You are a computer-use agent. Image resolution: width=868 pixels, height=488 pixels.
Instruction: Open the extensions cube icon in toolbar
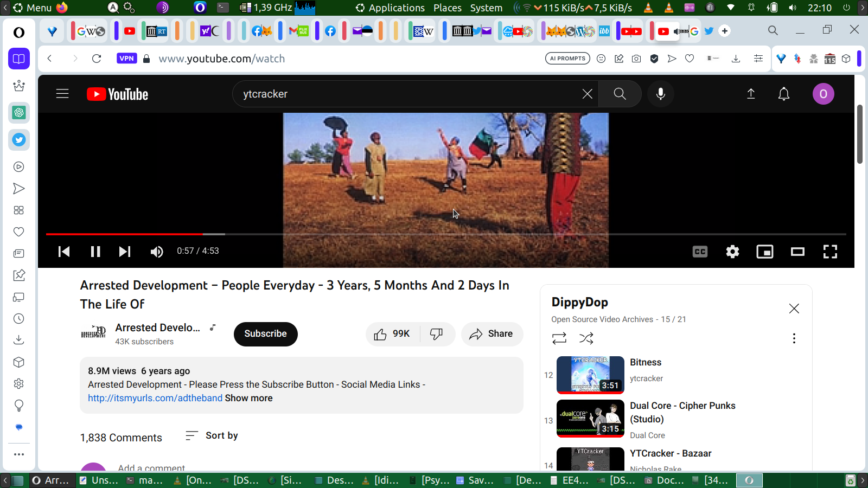[x=846, y=59]
